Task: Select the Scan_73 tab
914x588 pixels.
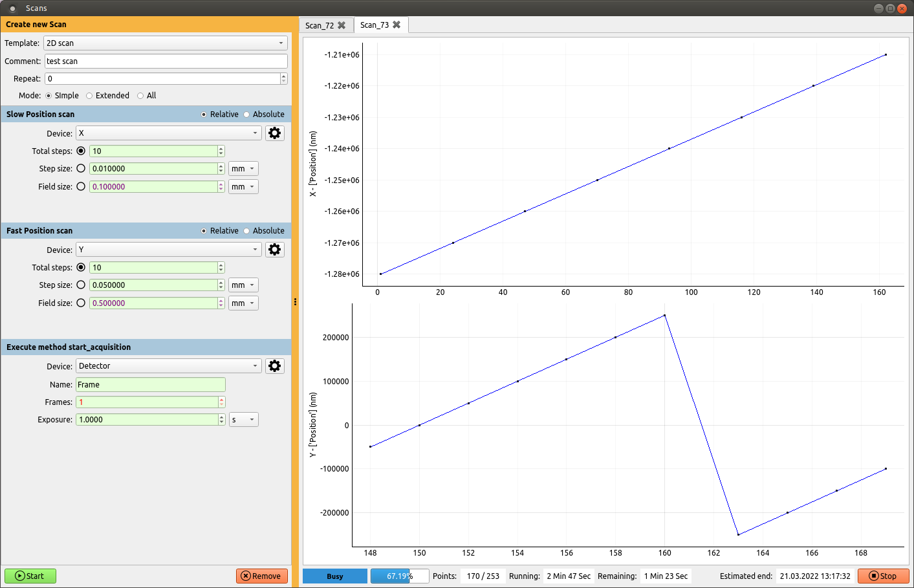Action: 375,25
